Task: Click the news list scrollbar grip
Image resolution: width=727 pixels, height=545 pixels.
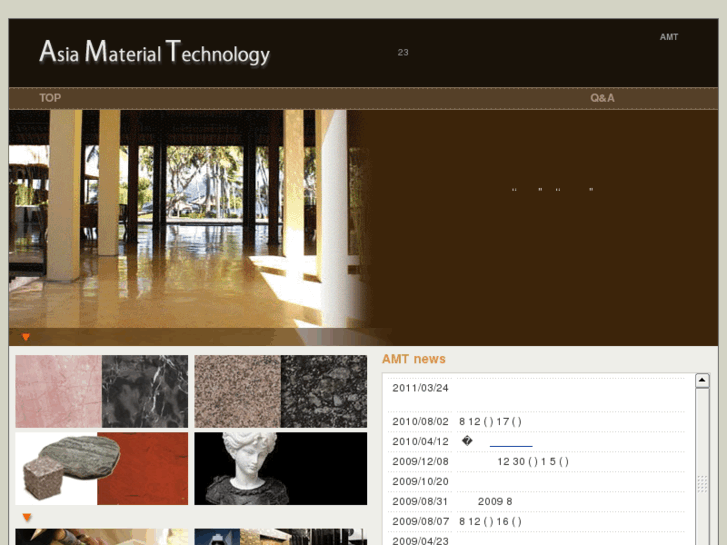Action: point(702,484)
